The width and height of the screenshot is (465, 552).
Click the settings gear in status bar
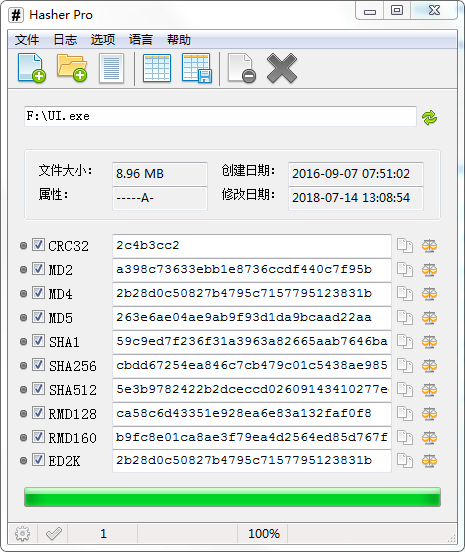tap(23, 534)
